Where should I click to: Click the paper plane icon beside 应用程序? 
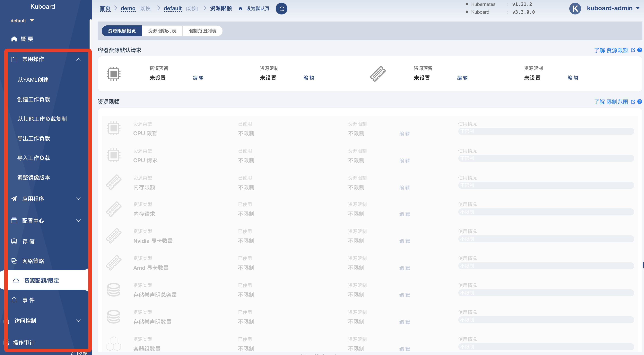pos(14,199)
